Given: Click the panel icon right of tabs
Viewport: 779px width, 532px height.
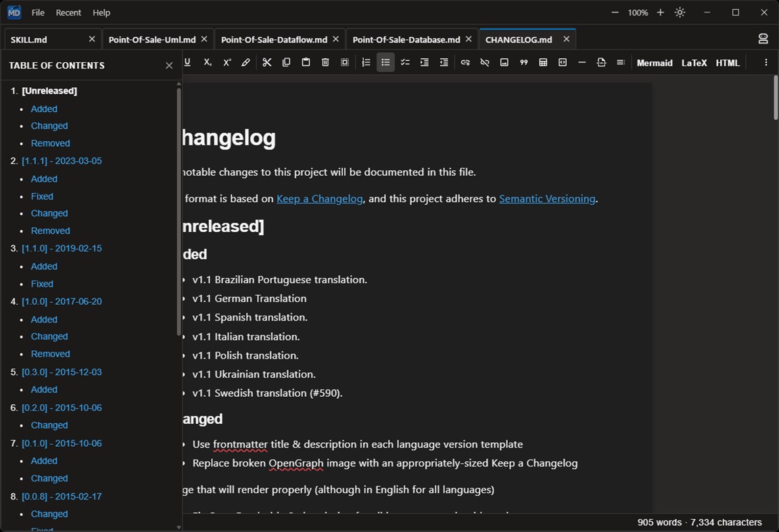Looking at the screenshot, I should [x=763, y=39].
